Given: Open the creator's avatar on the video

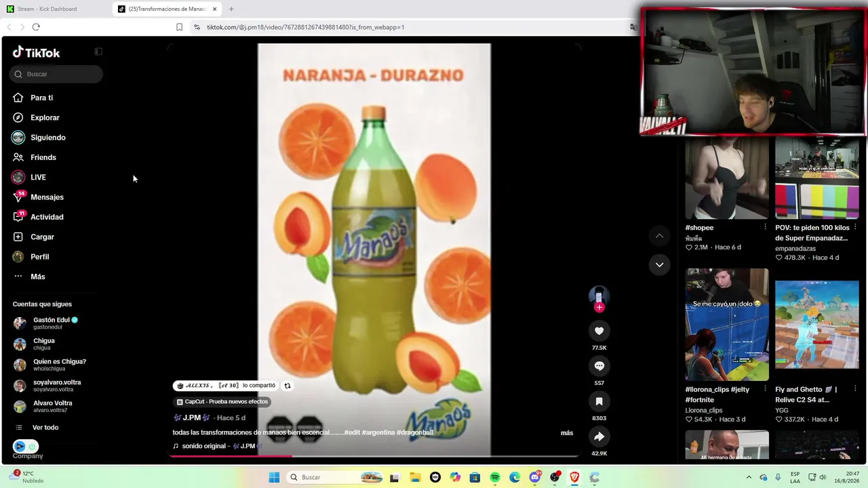Looking at the screenshot, I should coord(599,296).
